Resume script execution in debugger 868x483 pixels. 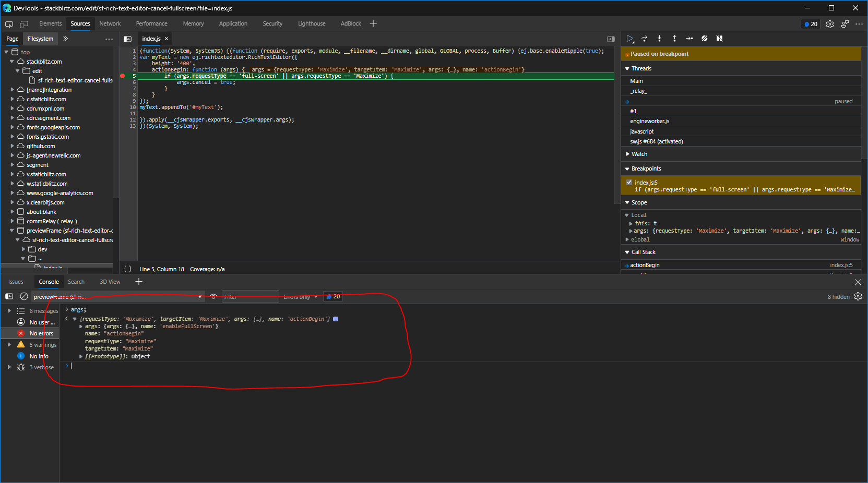click(630, 39)
